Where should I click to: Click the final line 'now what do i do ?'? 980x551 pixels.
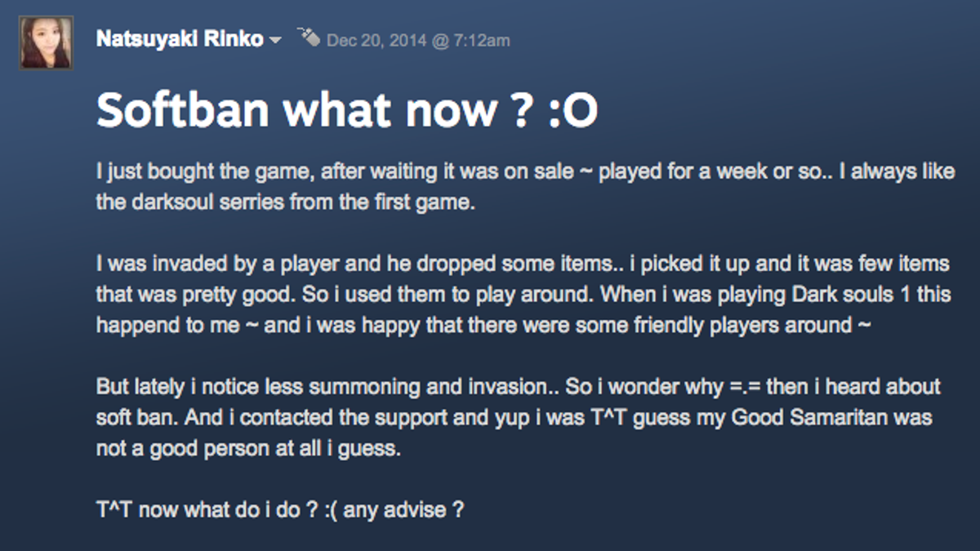point(280,511)
